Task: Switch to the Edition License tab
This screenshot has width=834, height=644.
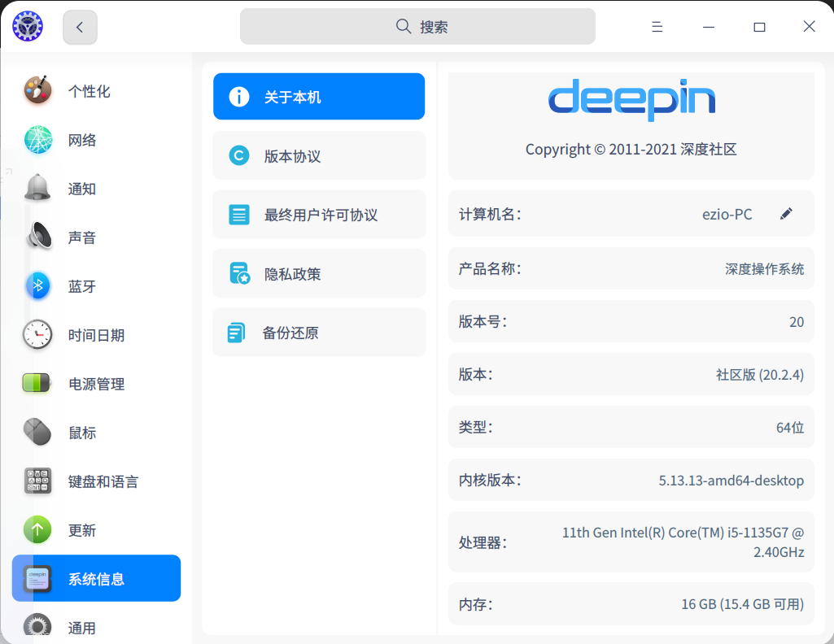Action: [319, 156]
